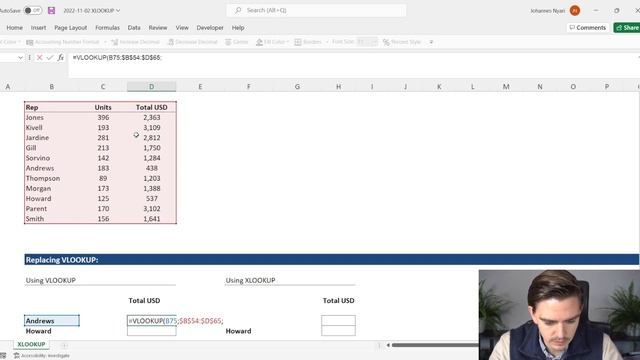640x360 pixels.
Task: Apply Accounting Number Format
Action: (x=63, y=42)
